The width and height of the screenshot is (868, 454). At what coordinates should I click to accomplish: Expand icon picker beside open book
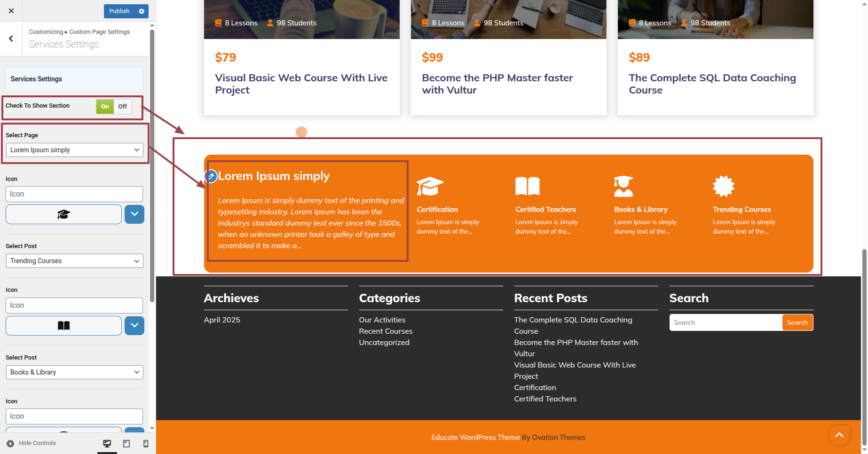pyautogui.click(x=134, y=326)
